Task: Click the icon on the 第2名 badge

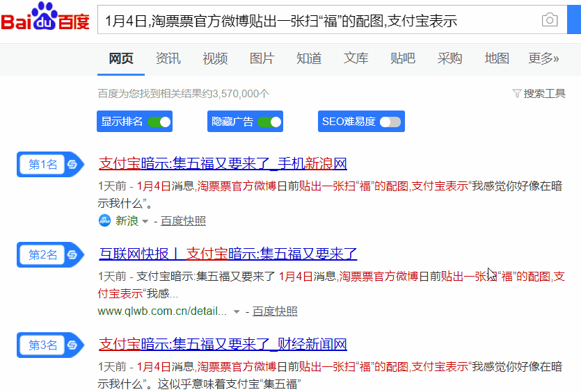Action: click(72, 254)
